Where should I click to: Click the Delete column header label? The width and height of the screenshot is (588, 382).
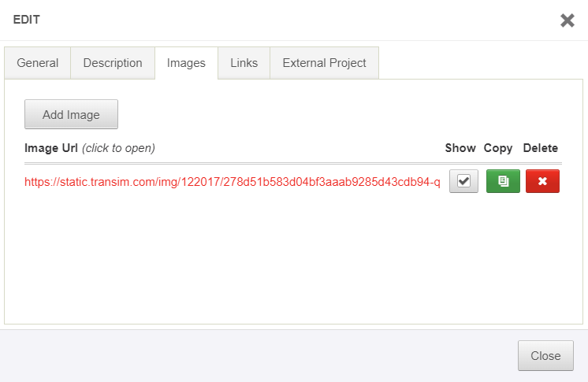540,148
